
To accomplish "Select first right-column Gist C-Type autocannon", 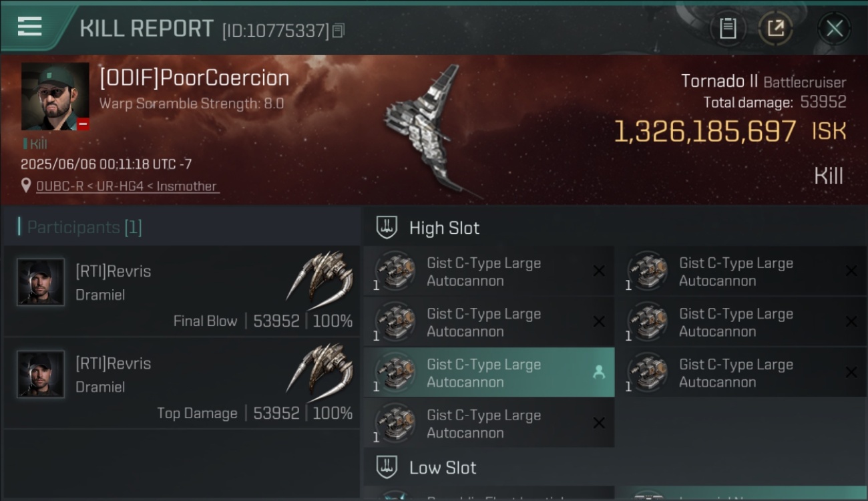I will 742,271.
